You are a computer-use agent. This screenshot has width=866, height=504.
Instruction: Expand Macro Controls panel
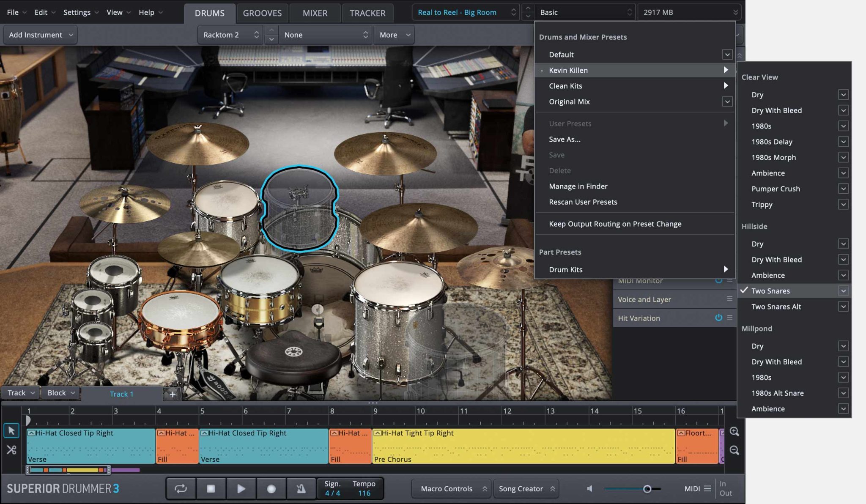pyautogui.click(x=451, y=489)
